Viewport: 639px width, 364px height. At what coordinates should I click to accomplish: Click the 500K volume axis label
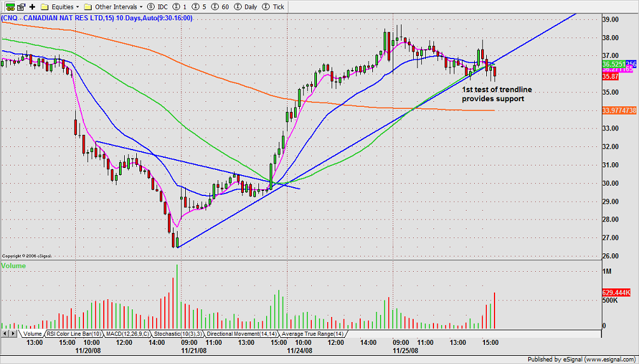tap(610, 300)
